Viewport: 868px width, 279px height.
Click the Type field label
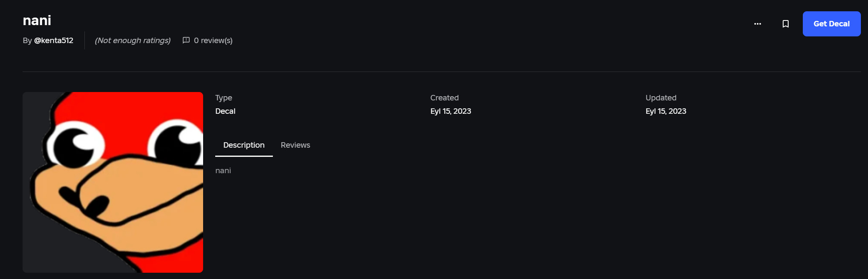[224, 98]
